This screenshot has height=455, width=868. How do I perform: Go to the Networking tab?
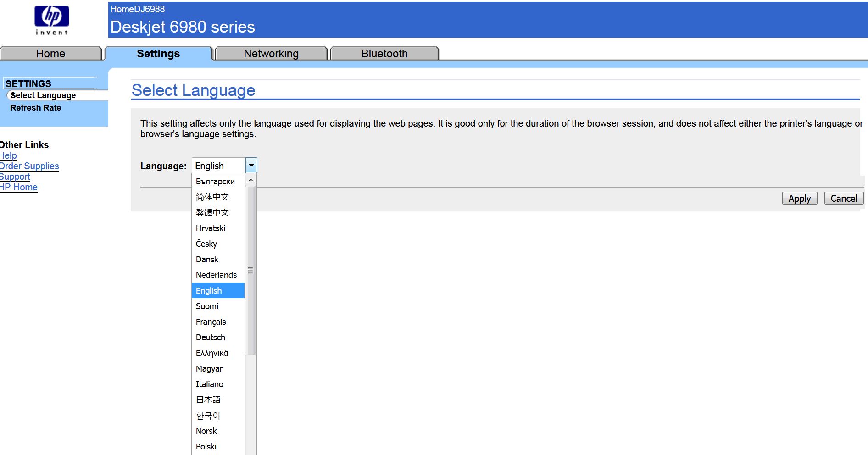click(271, 53)
